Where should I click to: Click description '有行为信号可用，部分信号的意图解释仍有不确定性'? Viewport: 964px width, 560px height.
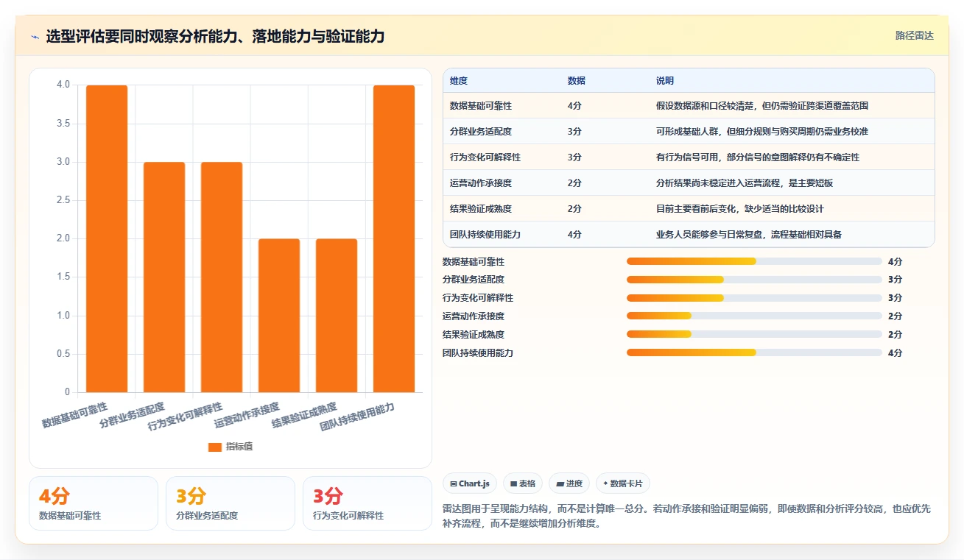[x=758, y=157]
